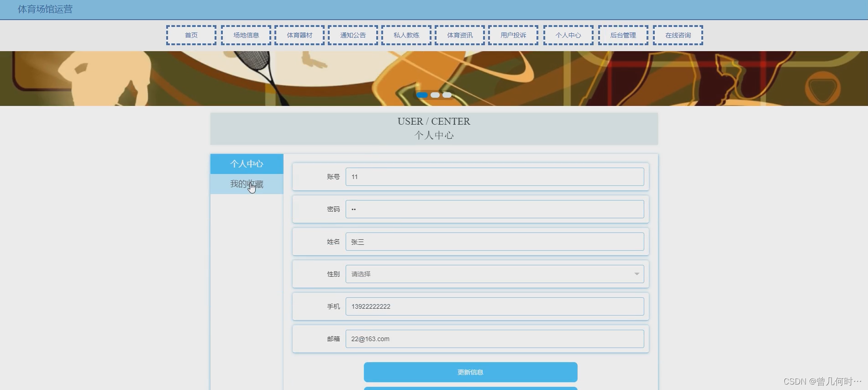Open 用户投诉 from the nav bar
The height and width of the screenshot is (390, 868).
tap(513, 35)
